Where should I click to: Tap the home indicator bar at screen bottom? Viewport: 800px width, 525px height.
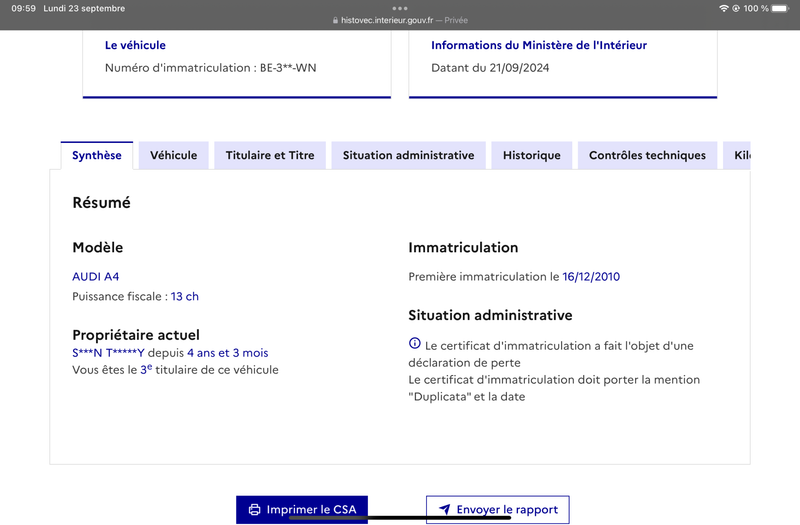[400, 518]
